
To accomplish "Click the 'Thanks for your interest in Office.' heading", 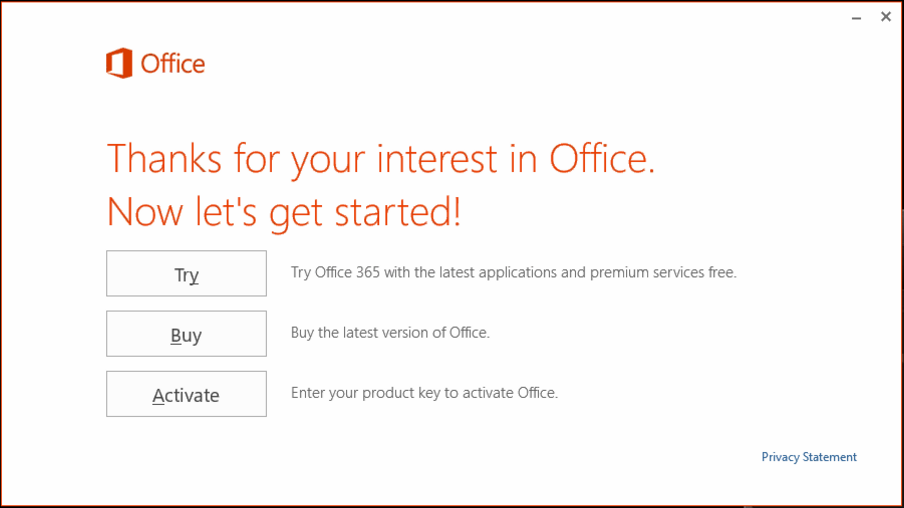I will click(381, 158).
